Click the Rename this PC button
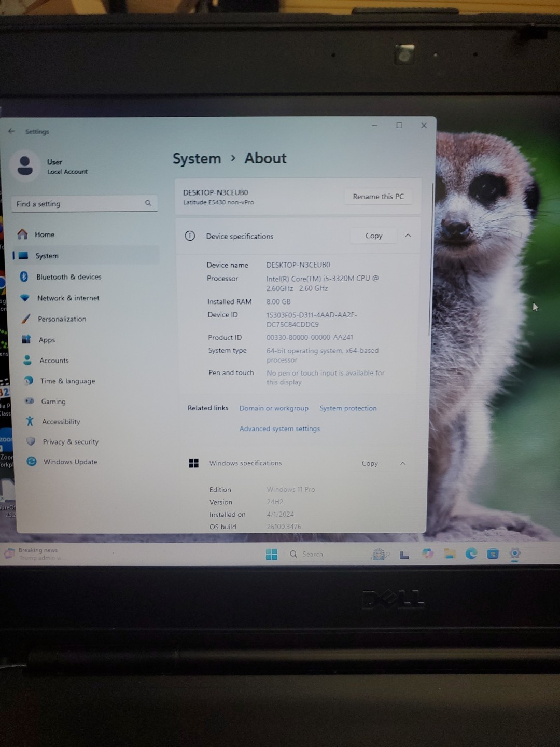The height and width of the screenshot is (747, 560). click(x=378, y=197)
